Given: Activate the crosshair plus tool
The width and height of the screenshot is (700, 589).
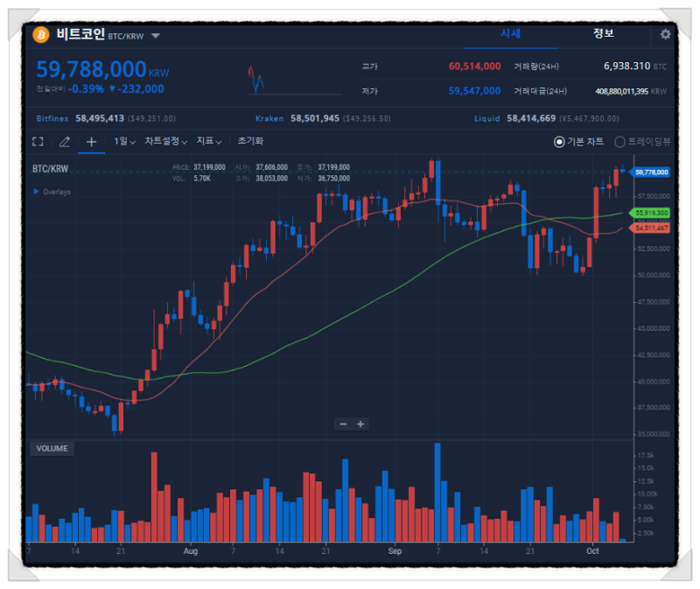Looking at the screenshot, I should tap(91, 142).
